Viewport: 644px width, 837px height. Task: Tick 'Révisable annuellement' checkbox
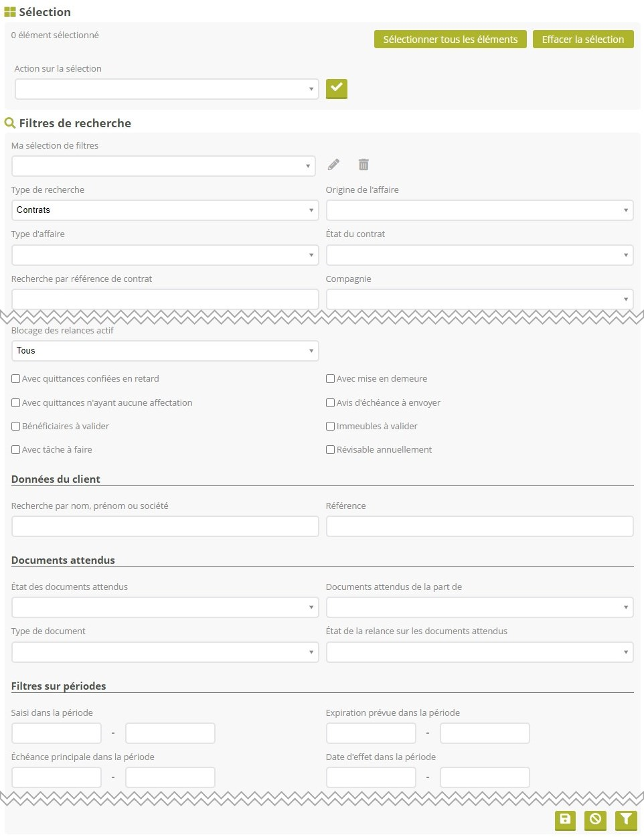coord(331,450)
